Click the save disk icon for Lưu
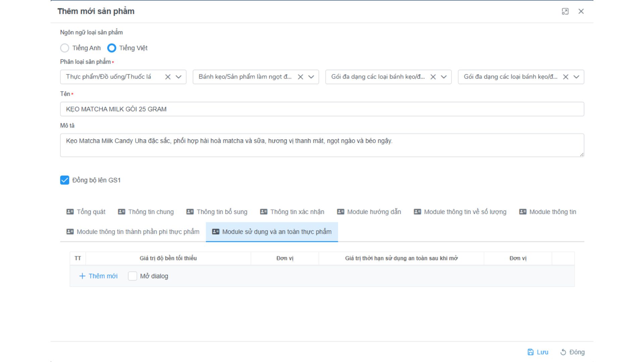Image resolution: width=644 pixels, height=362 pixels. click(531, 352)
